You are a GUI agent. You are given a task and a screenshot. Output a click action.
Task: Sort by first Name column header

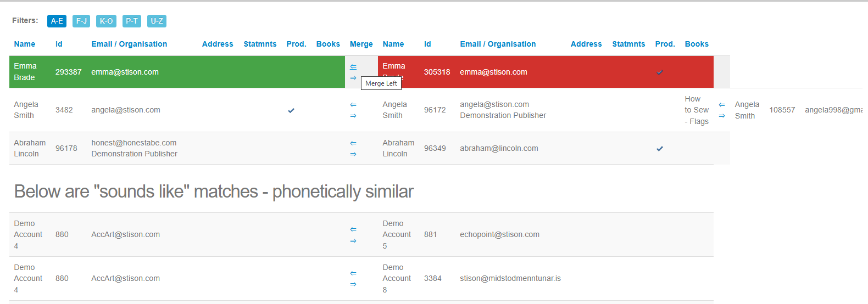25,44
